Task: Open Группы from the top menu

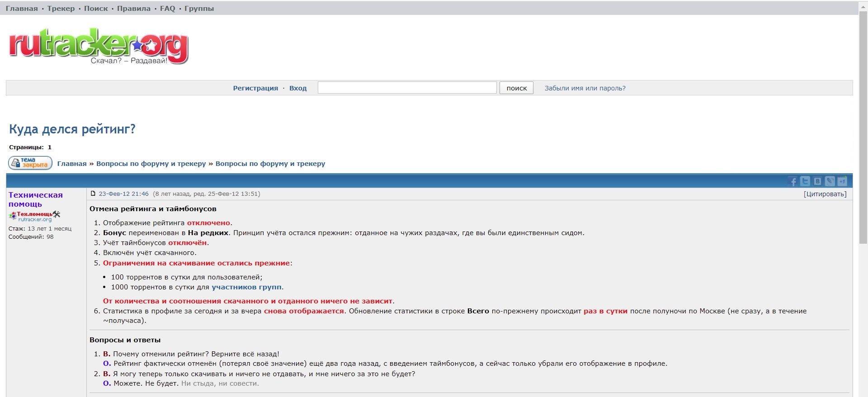Action: [199, 9]
